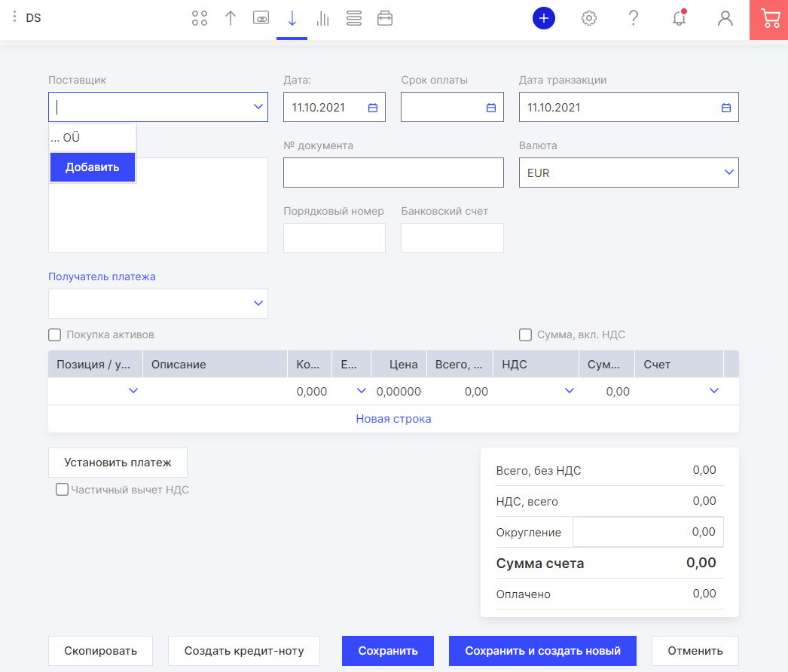Open the dashboard four-circles icon
This screenshot has width=788, height=672.
200,19
